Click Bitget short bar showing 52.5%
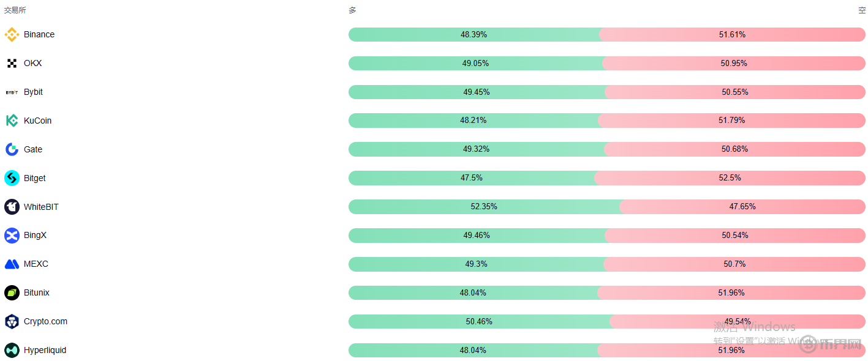This screenshot has height=361, width=868. pos(730,178)
